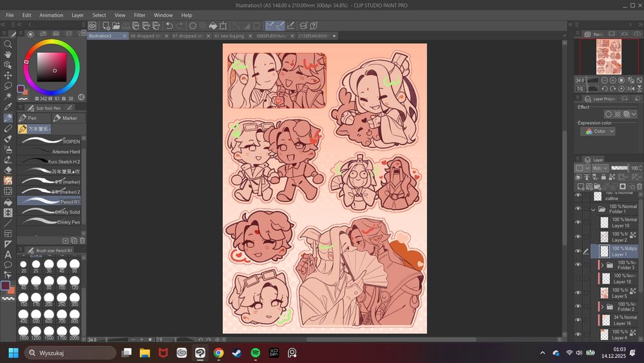Image resolution: width=644 pixels, height=363 pixels.
Task: Open the Effect options dropdown arrow
Action: pyautogui.click(x=634, y=114)
